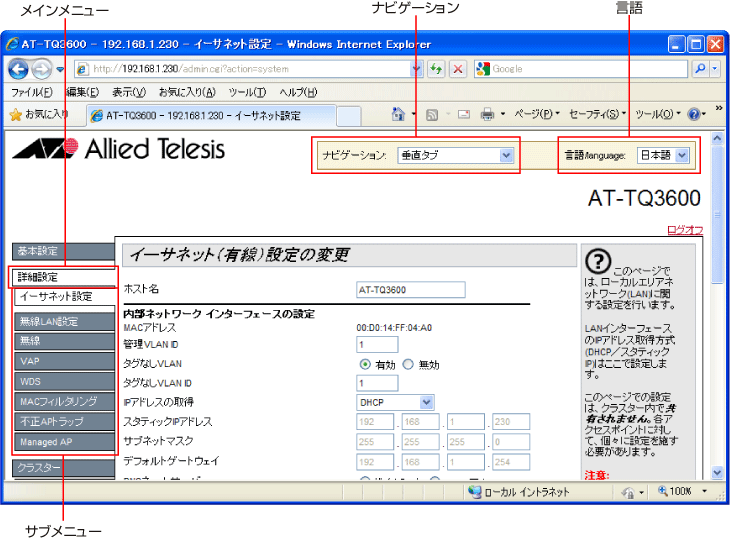The image size is (730, 540).
Task: Click the RSS feeds icon
Action: (432, 115)
